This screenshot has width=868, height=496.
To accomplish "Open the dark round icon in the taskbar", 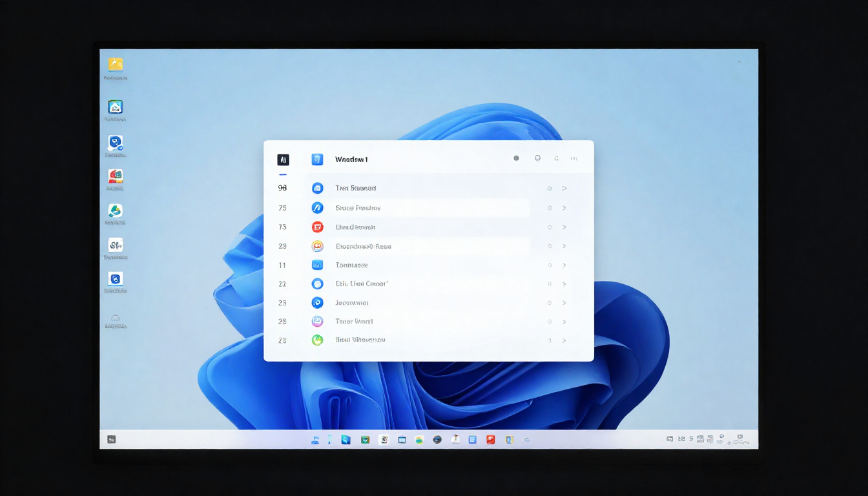I will pos(437,440).
